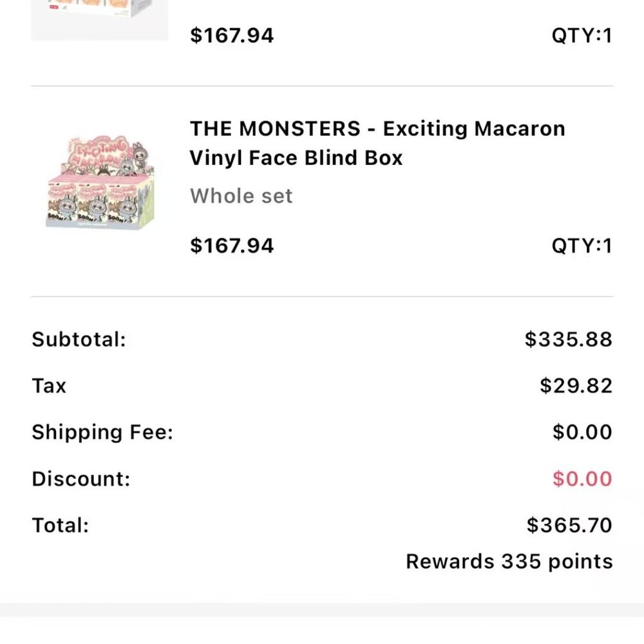Click QTY:1 beside the Exciting Macaron item
Screen dimensions: 644x644
click(581, 245)
